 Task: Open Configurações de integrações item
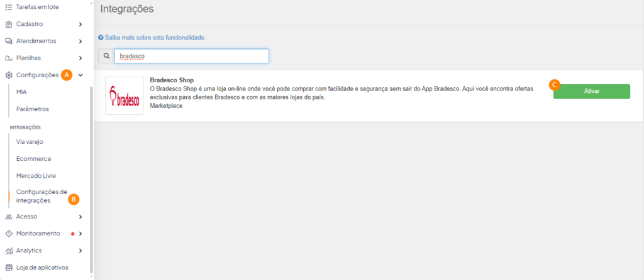(42, 197)
